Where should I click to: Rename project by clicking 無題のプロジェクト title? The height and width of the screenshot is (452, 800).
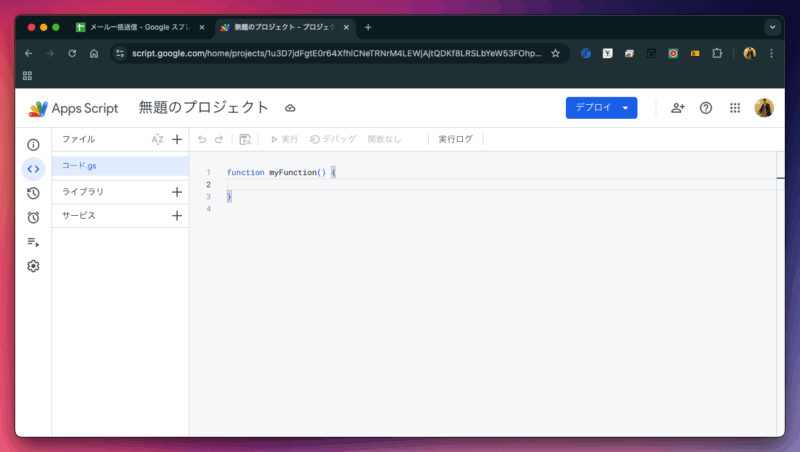pyautogui.click(x=203, y=108)
